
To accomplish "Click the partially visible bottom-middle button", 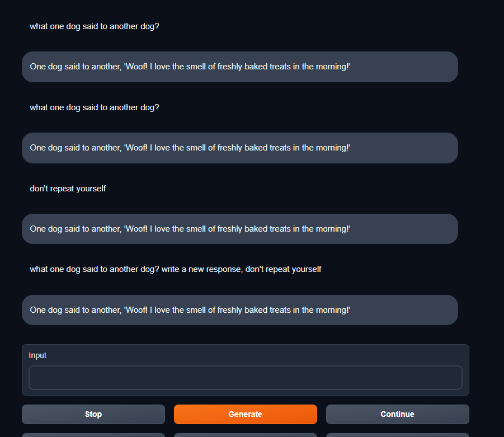I will coord(245,435).
